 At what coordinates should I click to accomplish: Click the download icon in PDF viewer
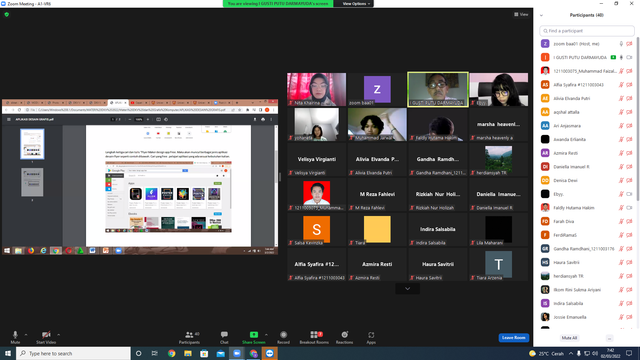coord(255,120)
